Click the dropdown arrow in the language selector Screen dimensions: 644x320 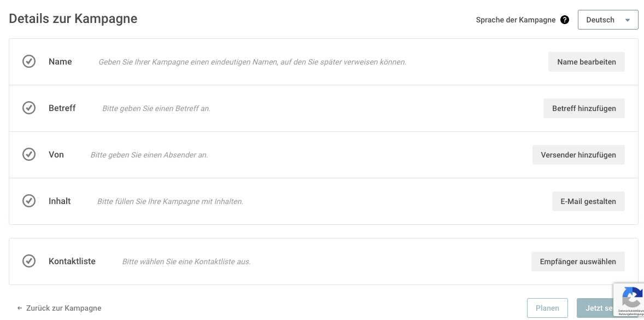(627, 20)
